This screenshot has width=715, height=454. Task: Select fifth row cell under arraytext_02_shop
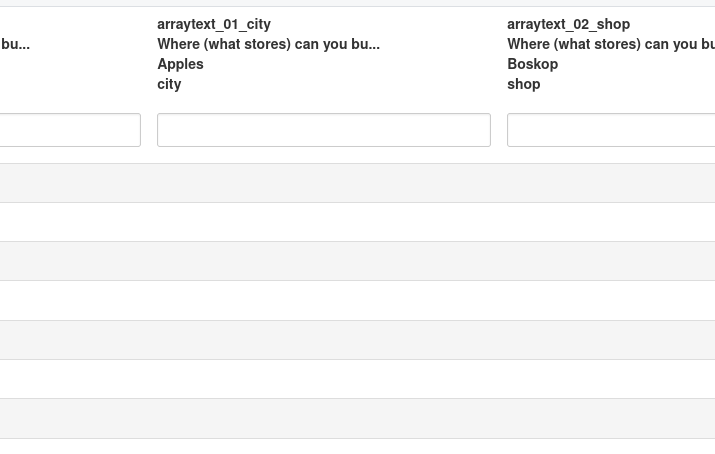point(610,340)
